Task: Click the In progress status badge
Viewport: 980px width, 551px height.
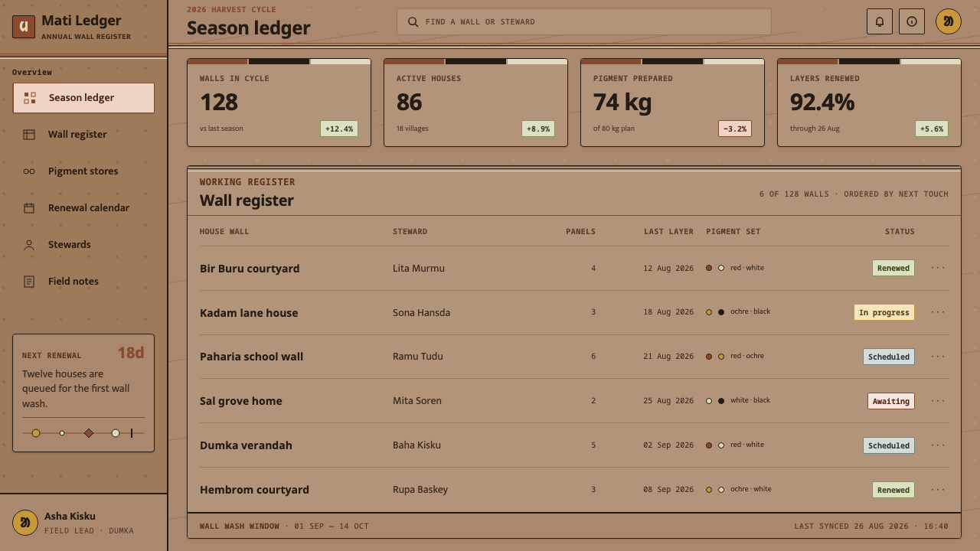Action: coord(884,312)
